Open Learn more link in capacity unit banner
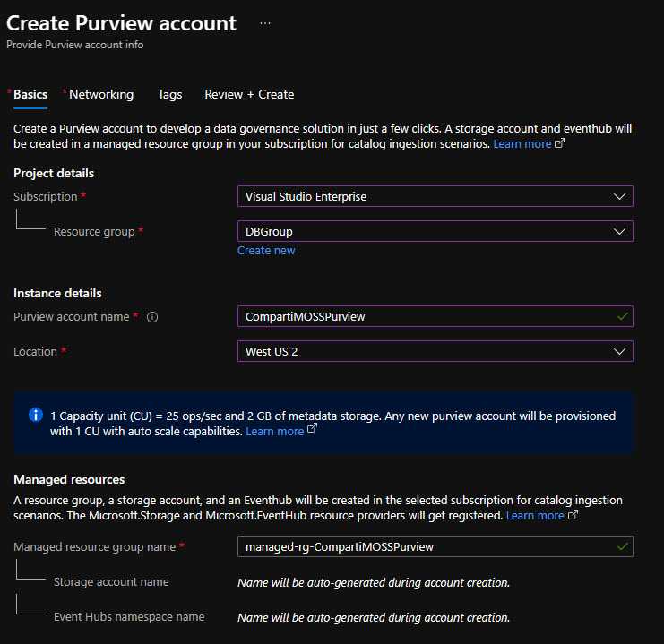 coord(275,432)
